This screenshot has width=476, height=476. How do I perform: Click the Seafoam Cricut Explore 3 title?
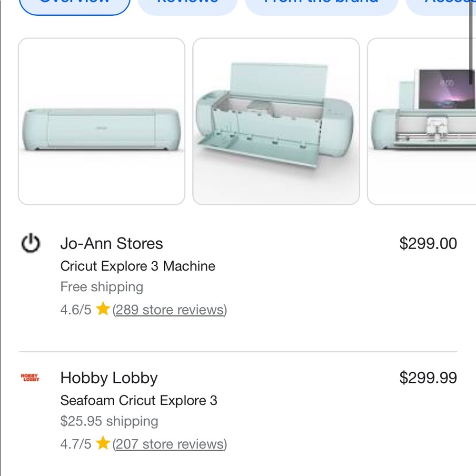[139, 400]
